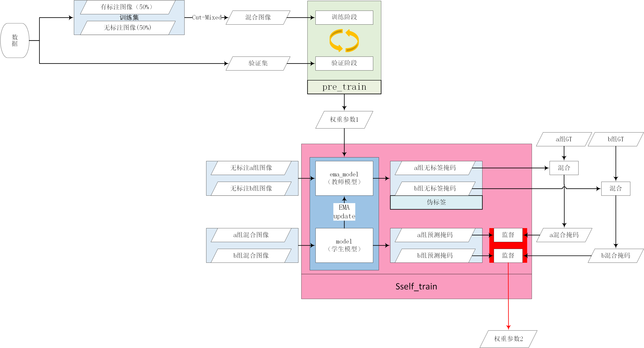Select the upper 监督 box
Viewport: 644px width, 348px height.
coord(508,235)
